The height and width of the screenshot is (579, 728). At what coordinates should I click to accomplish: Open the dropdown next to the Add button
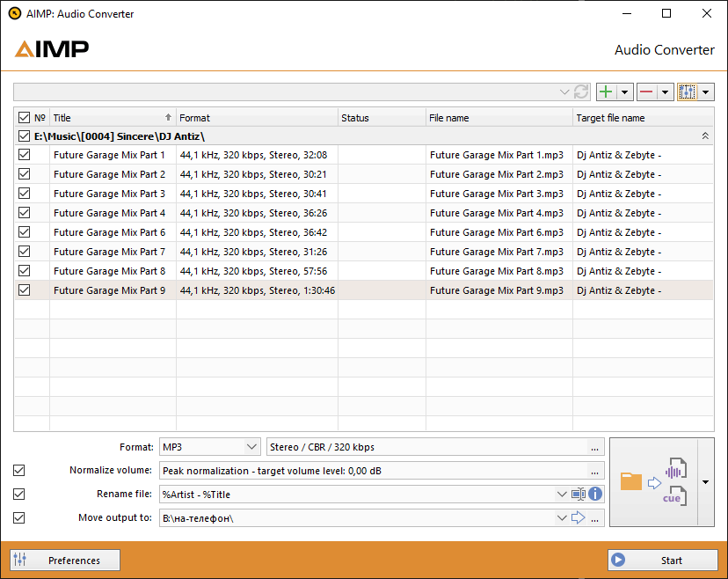point(622,92)
